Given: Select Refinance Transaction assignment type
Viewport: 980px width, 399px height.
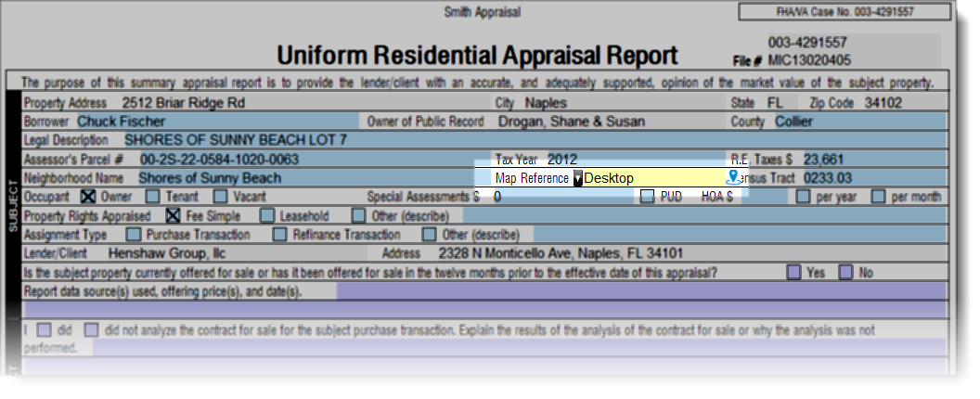Looking at the screenshot, I should click(279, 235).
